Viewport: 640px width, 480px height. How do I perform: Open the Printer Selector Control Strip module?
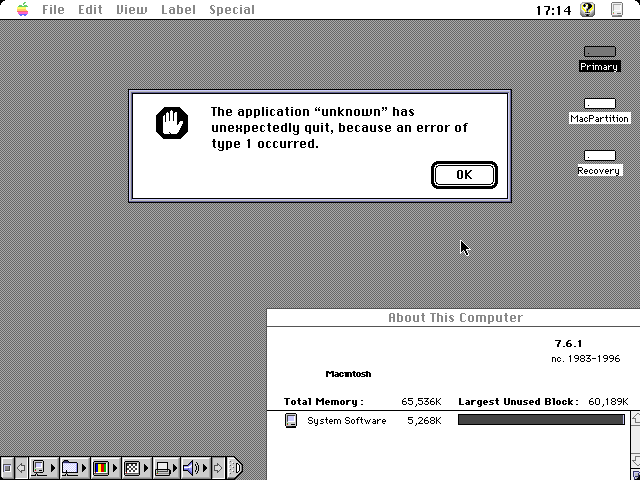tap(167, 468)
